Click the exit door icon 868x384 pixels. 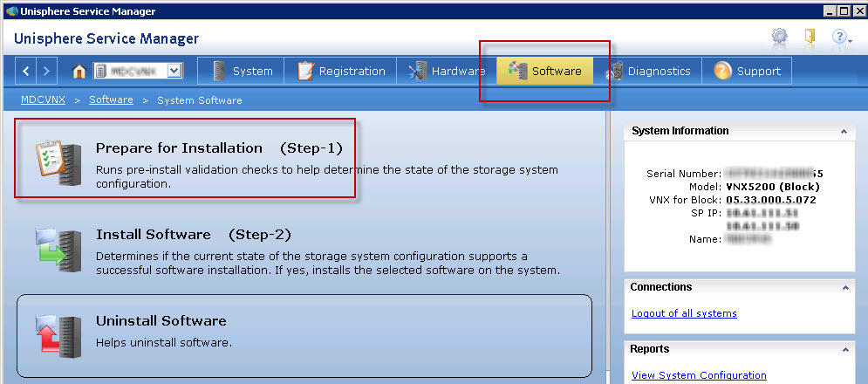(x=810, y=38)
